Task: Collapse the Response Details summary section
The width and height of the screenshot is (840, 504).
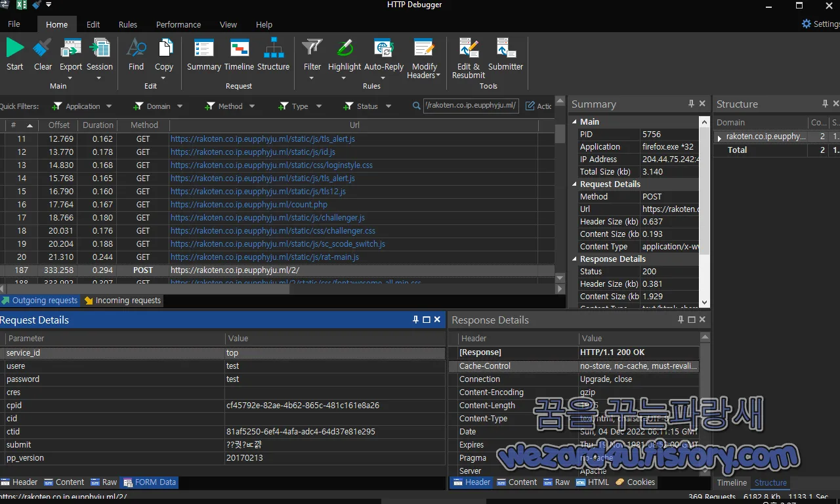Action: click(574, 259)
